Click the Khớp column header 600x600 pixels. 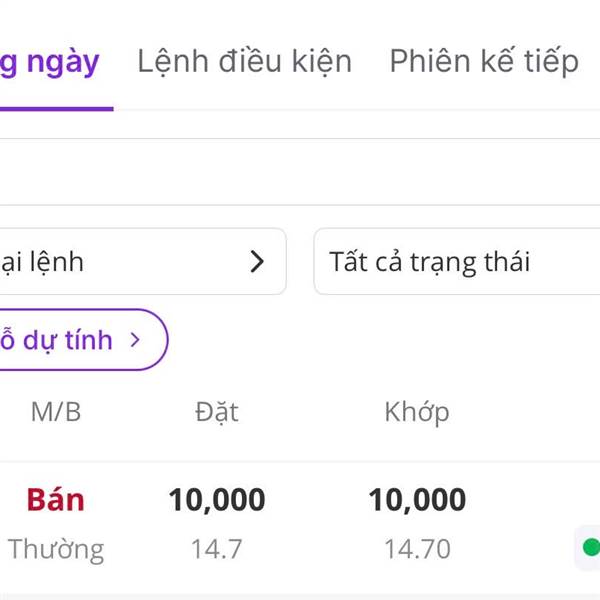pos(417,412)
